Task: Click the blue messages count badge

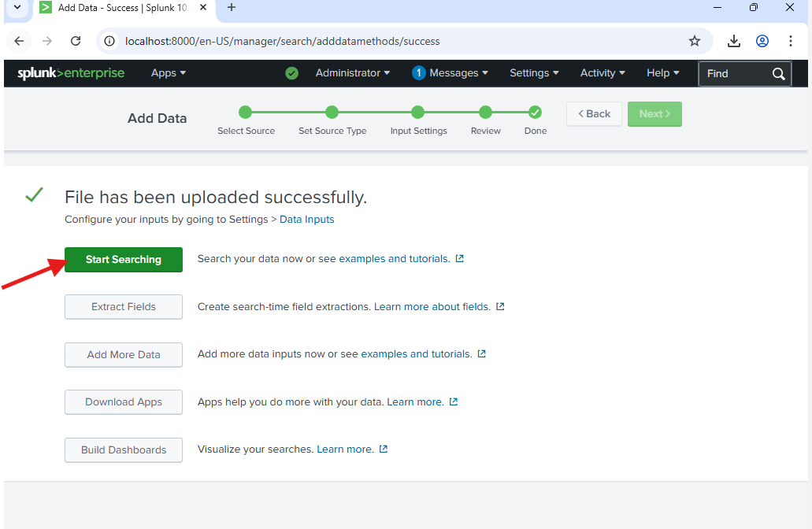Action: pos(418,73)
